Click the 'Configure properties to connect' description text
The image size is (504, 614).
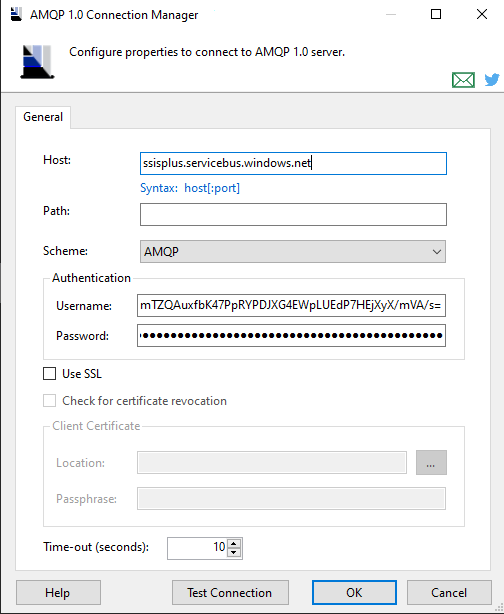(x=207, y=52)
